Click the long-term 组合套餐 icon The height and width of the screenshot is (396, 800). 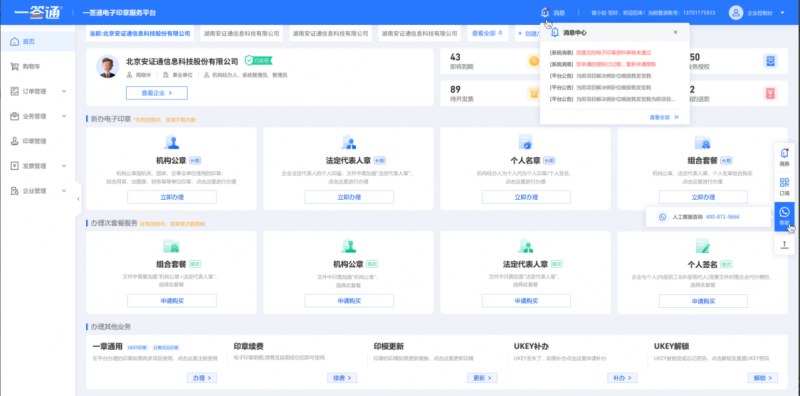click(x=703, y=142)
